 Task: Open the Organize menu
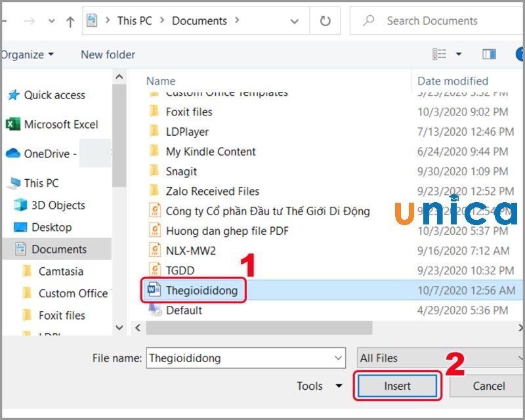[27, 54]
